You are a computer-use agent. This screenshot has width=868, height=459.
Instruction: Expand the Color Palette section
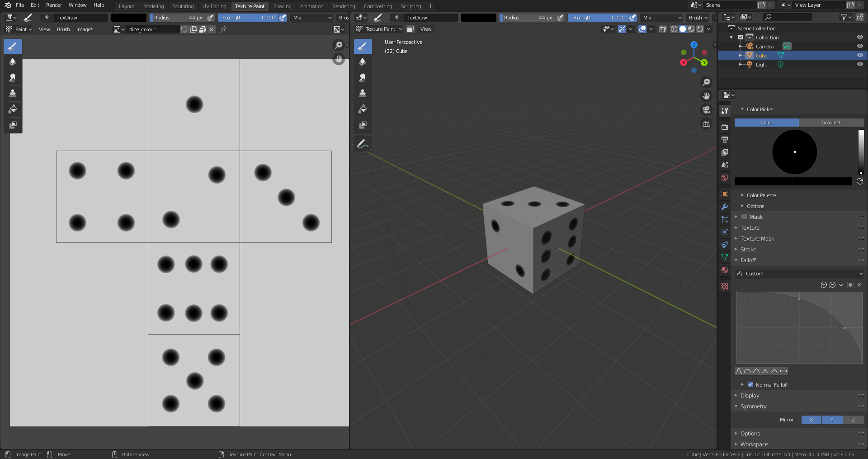point(761,195)
